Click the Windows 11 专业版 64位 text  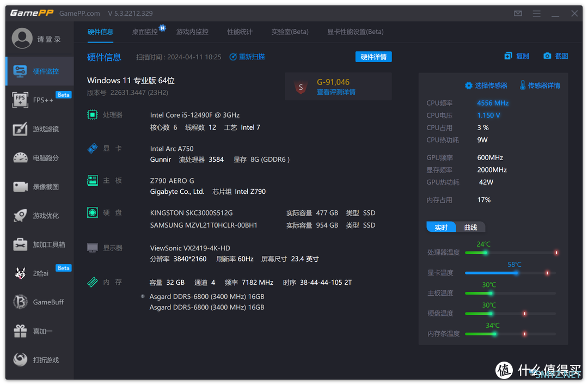tap(131, 80)
